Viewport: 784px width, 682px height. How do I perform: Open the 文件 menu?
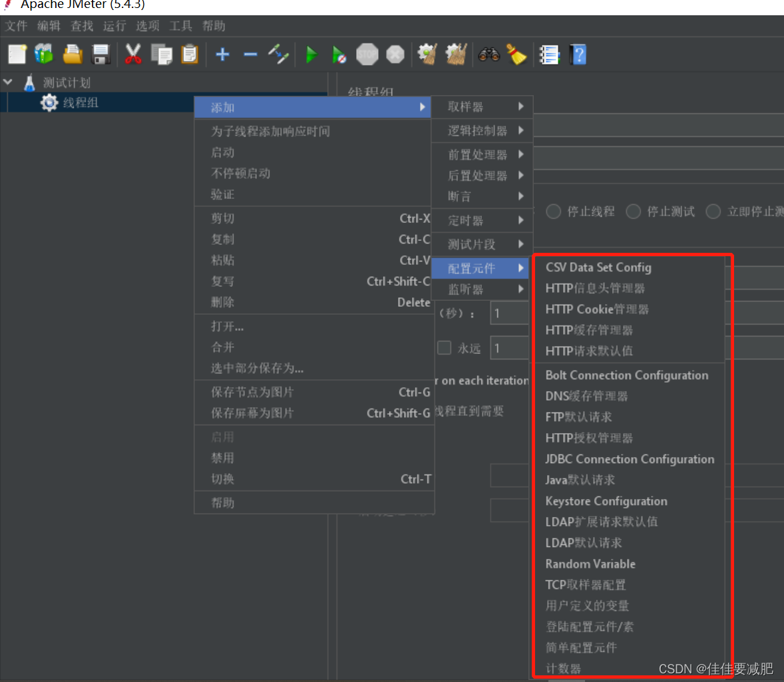point(16,26)
